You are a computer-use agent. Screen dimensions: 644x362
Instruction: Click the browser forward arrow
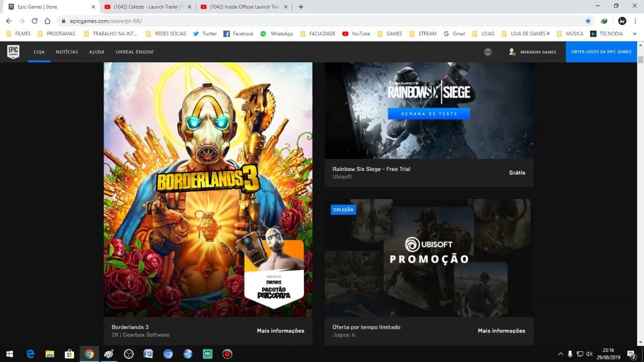(22, 21)
